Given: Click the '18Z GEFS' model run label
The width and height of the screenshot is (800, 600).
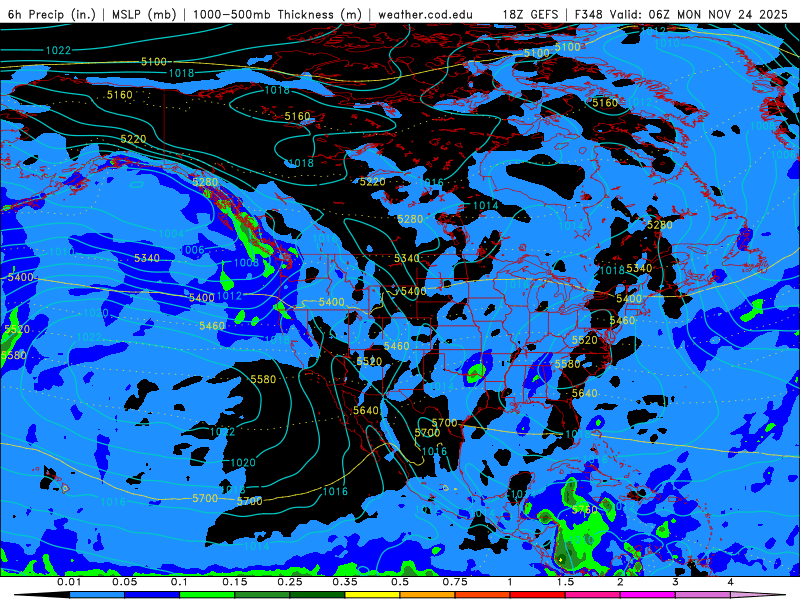Looking at the screenshot, I should 530,14.
